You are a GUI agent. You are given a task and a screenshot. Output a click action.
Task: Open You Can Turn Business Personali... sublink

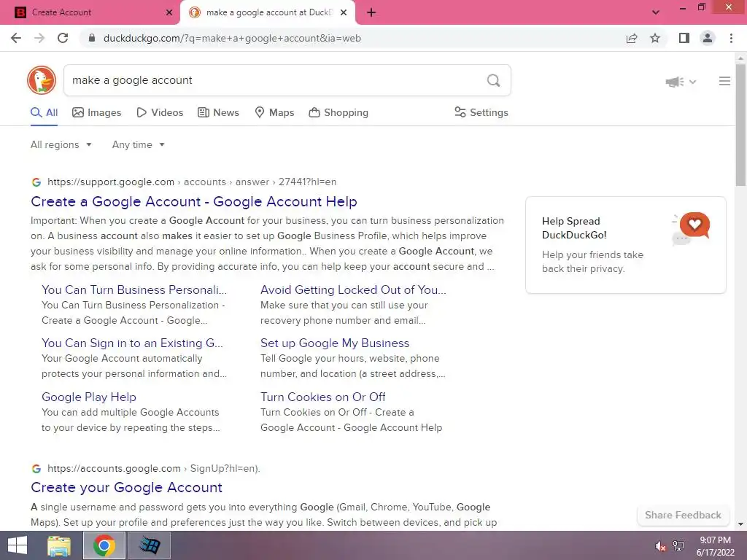coord(134,289)
